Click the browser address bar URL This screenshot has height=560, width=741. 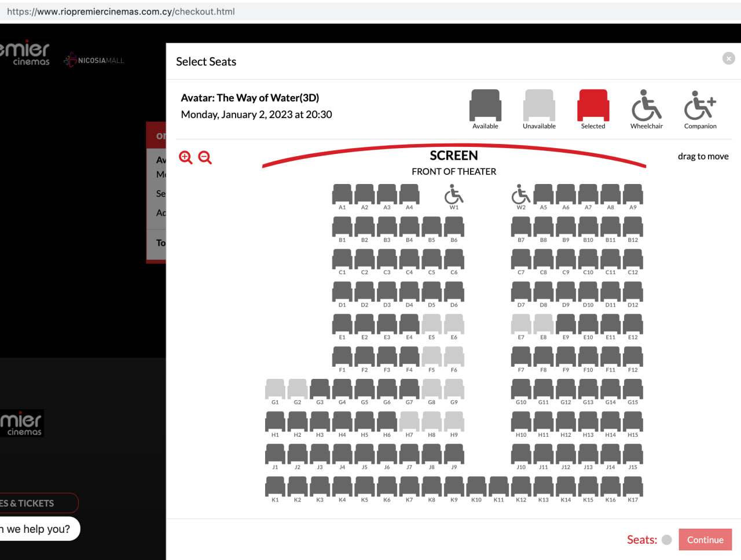click(121, 12)
